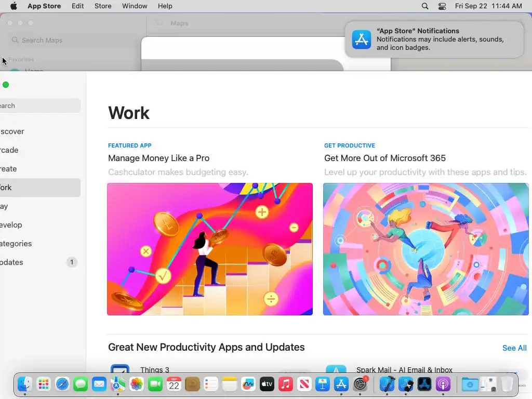Open the Things 3 app entry
The image size is (532, 399).
coord(155,369)
